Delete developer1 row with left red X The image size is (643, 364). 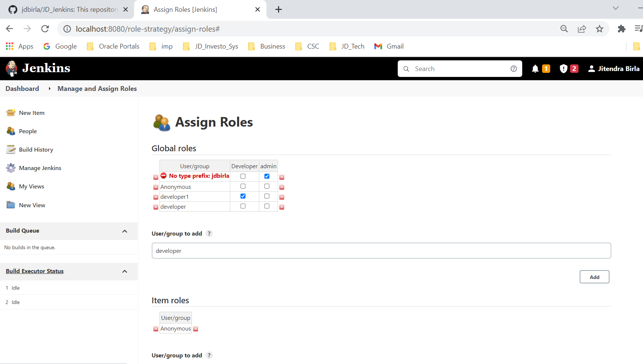tap(156, 197)
